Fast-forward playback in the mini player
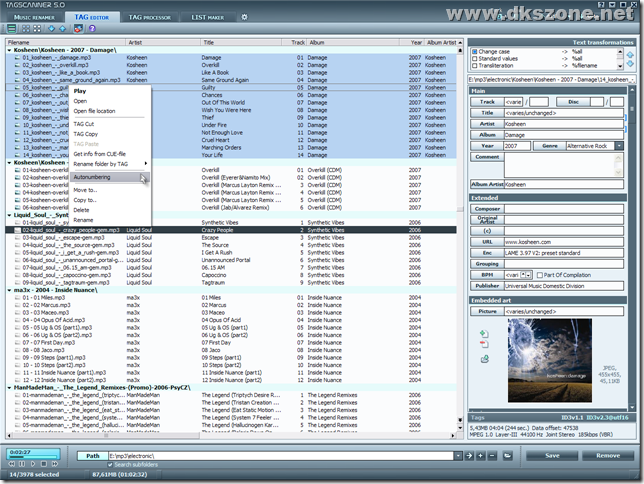644x484 pixels. (55, 464)
